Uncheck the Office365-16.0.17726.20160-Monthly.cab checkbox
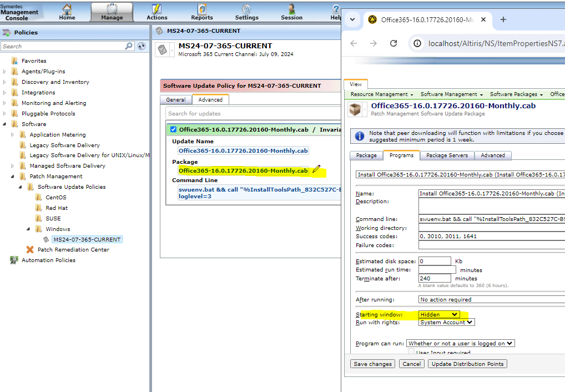The height and width of the screenshot is (392, 565). [x=173, y=129]
